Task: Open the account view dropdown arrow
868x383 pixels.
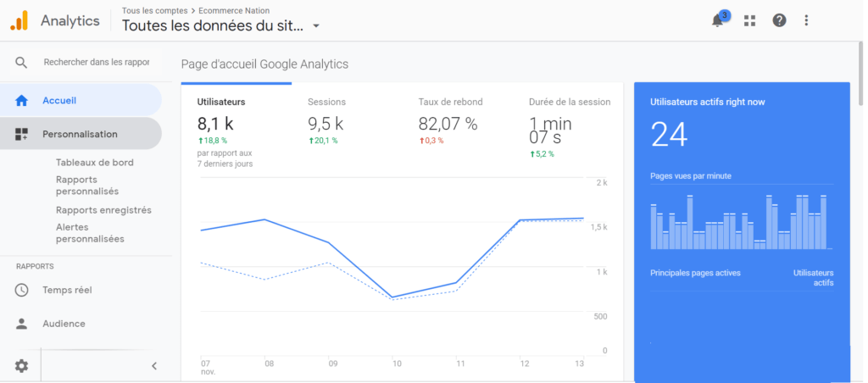Action: [316, 26]
